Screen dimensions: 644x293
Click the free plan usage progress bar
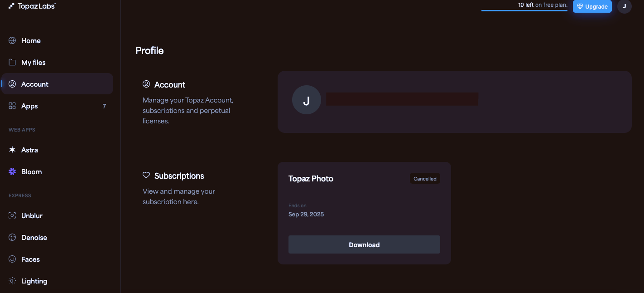[524, 10]
